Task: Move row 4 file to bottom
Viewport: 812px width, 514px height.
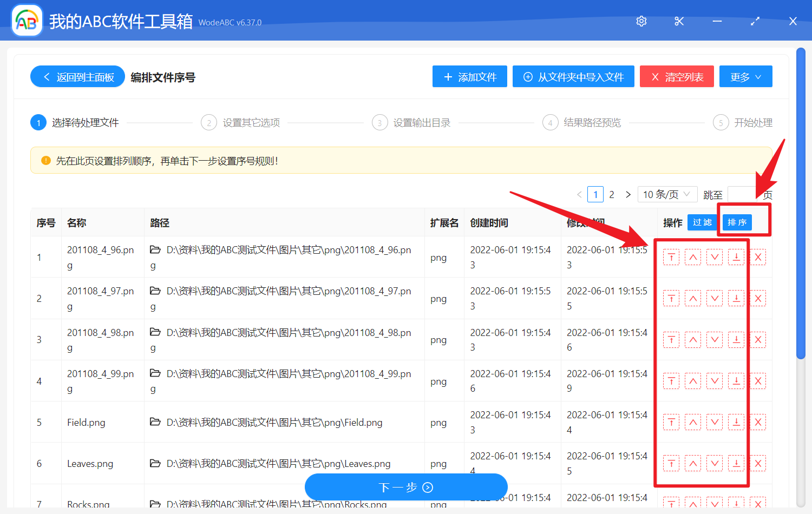Action: [736, 381]
